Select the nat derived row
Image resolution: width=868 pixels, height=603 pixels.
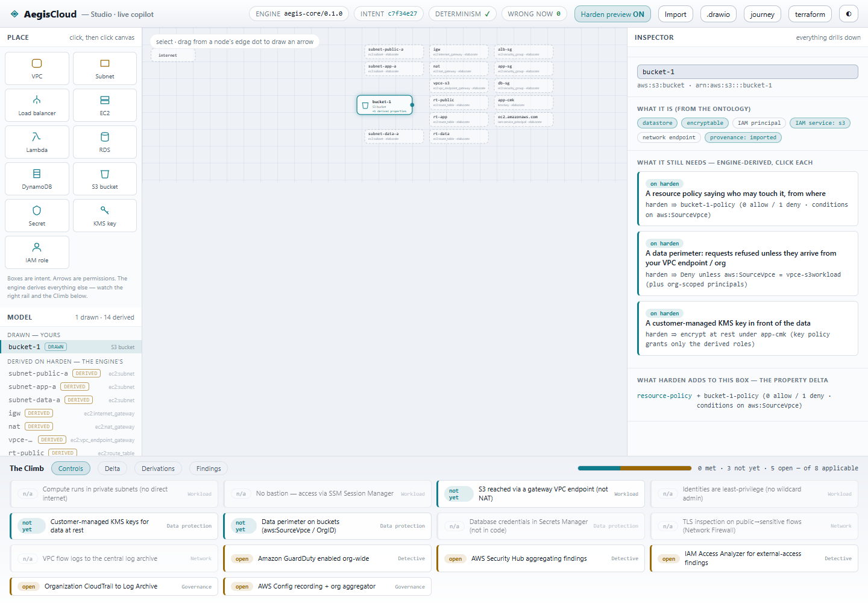[x=71, y=426]
